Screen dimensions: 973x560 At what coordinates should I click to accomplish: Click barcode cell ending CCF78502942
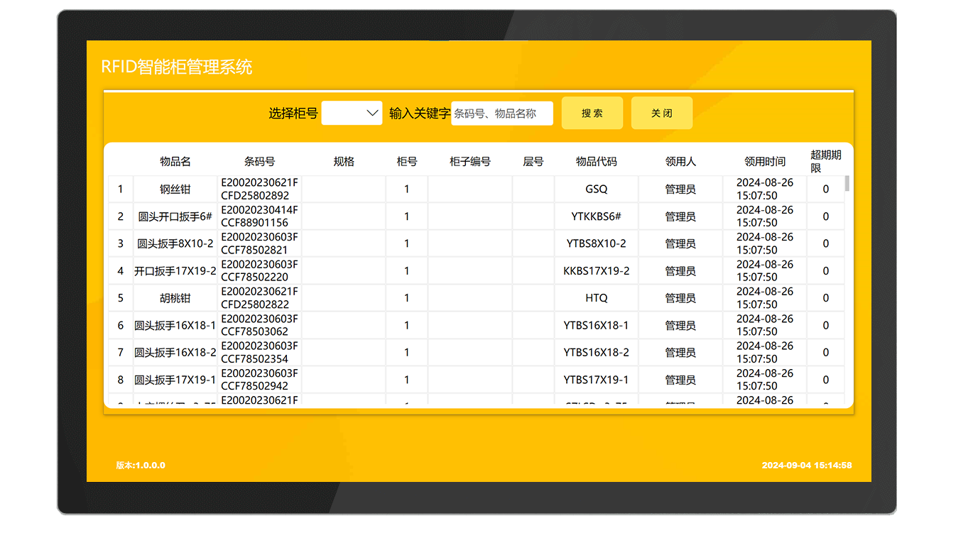point(259,380)
